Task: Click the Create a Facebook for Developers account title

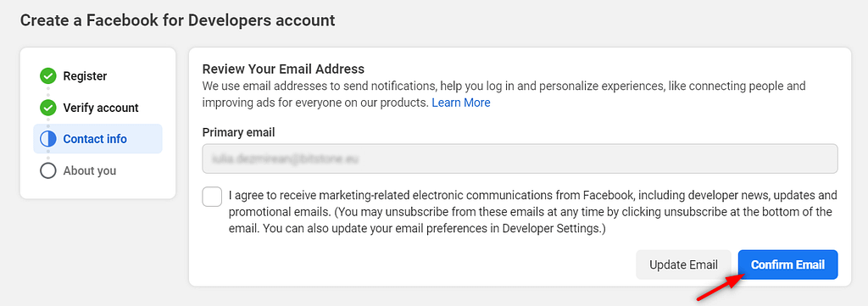Action: coord(178,20)
